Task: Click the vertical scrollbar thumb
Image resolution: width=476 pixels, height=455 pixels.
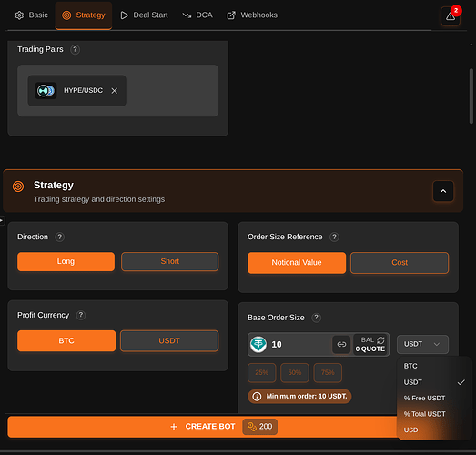Action: 471,96
